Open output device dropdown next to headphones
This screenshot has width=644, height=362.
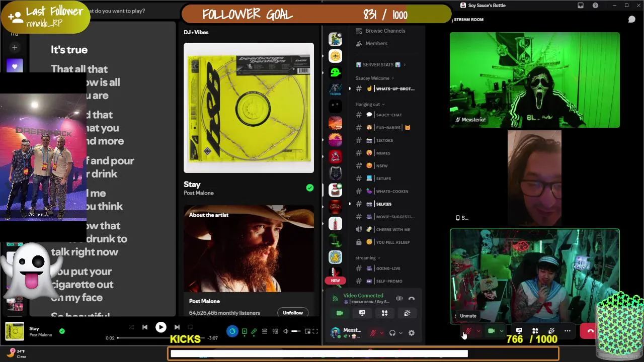(x=400, y=333)
